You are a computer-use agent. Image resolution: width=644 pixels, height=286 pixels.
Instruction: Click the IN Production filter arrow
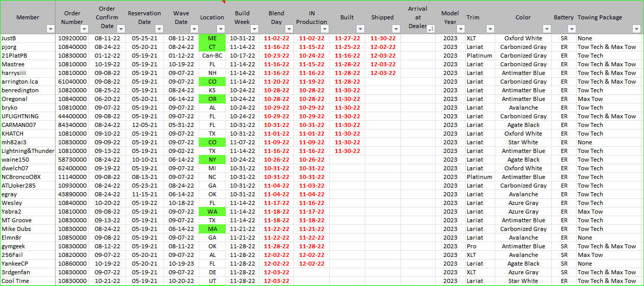(x=325, y=29)
